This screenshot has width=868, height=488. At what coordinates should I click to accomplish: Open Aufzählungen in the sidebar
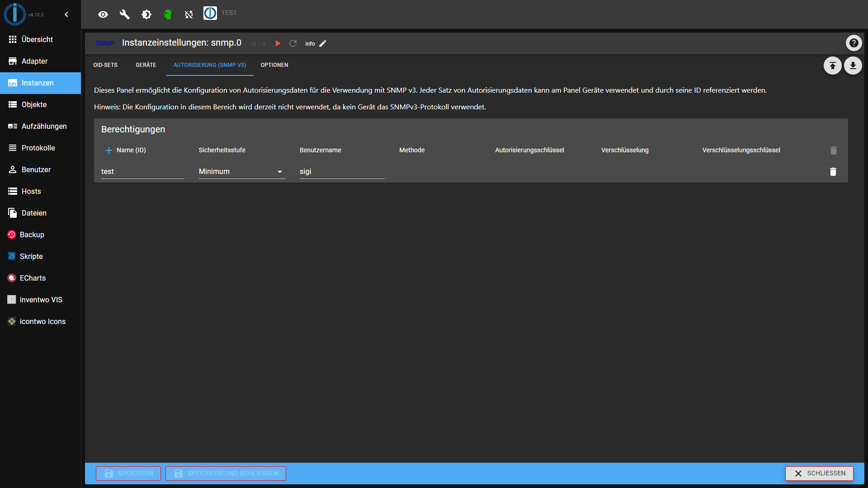click(x=40, y=126)
